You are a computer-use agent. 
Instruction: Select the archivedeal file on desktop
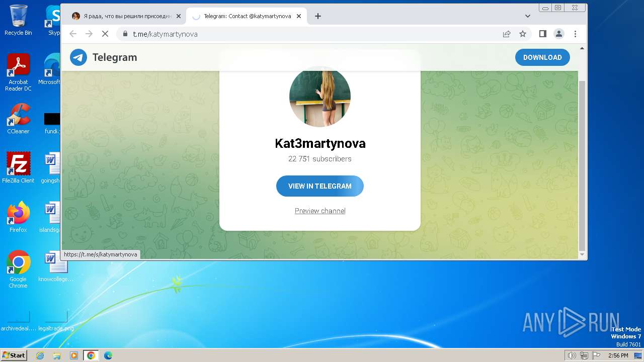[18, 320]
